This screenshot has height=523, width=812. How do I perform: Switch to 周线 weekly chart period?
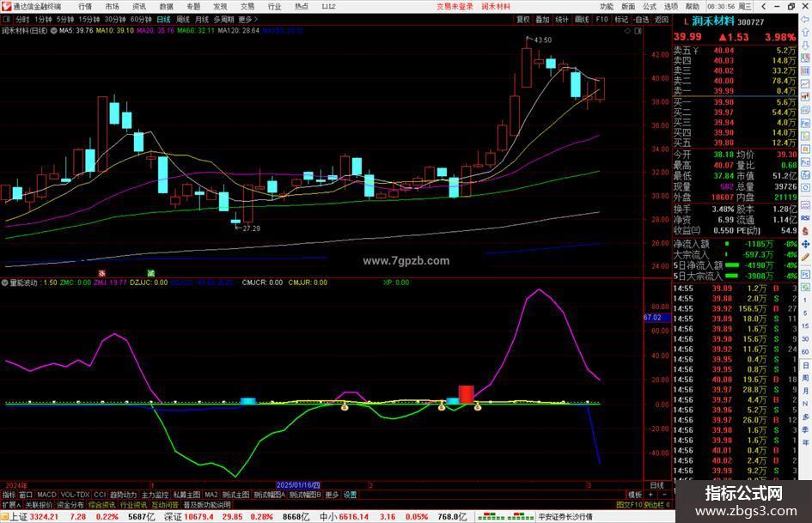(x=183, y=19)
